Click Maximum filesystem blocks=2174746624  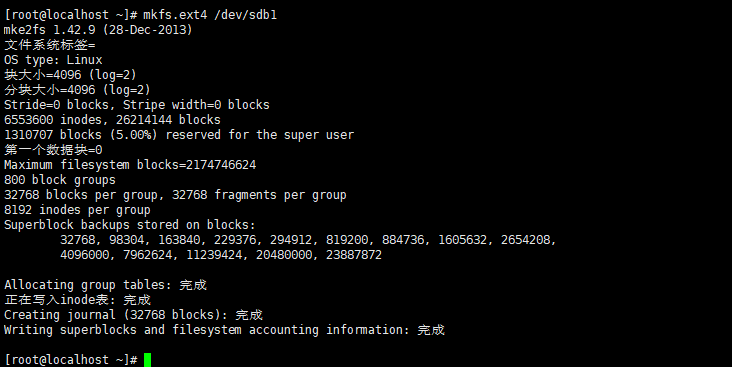pos(130,165)
